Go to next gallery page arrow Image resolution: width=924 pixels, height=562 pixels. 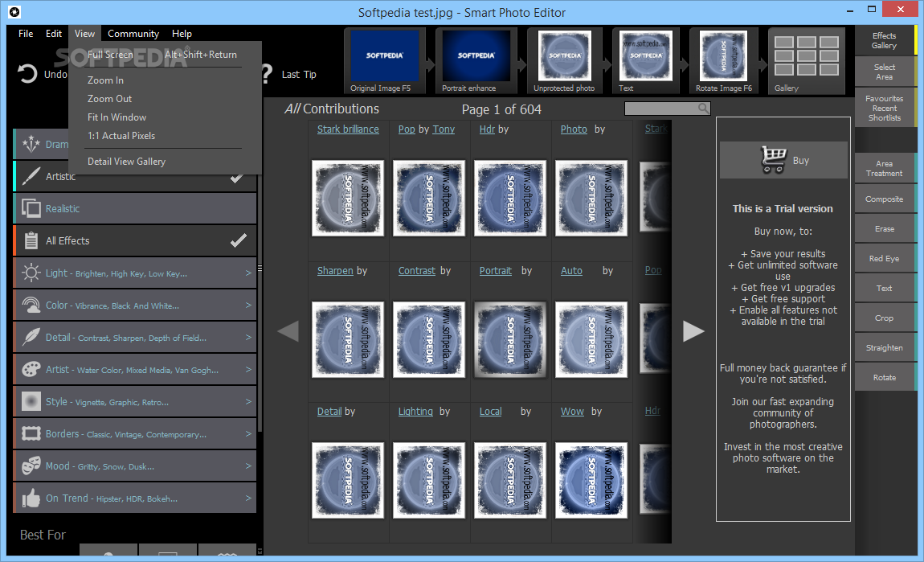tap(693, 330)
